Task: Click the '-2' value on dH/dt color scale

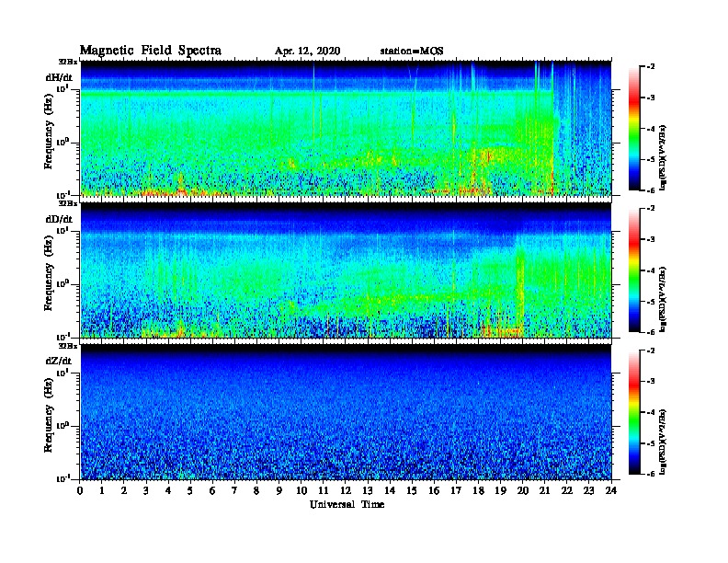Action: pyautogui.click(x=651, y=67)
